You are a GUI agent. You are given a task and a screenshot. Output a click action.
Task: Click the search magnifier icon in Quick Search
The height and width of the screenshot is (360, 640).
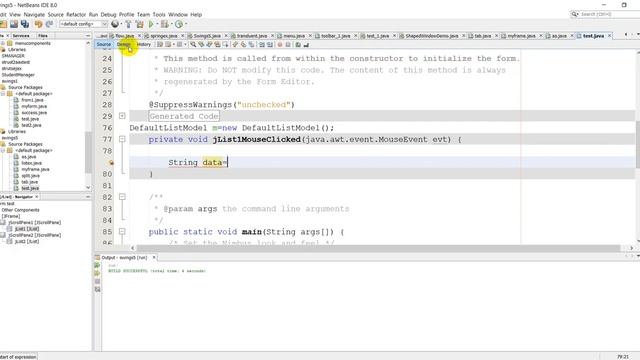pyautogui.click(x=574, y=14)
